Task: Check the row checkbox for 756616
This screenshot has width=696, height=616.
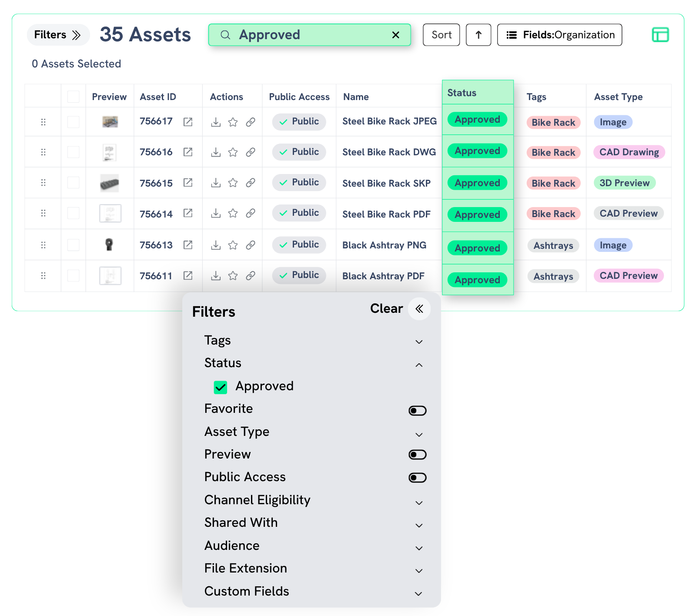Action: click(x=74, y=152)
